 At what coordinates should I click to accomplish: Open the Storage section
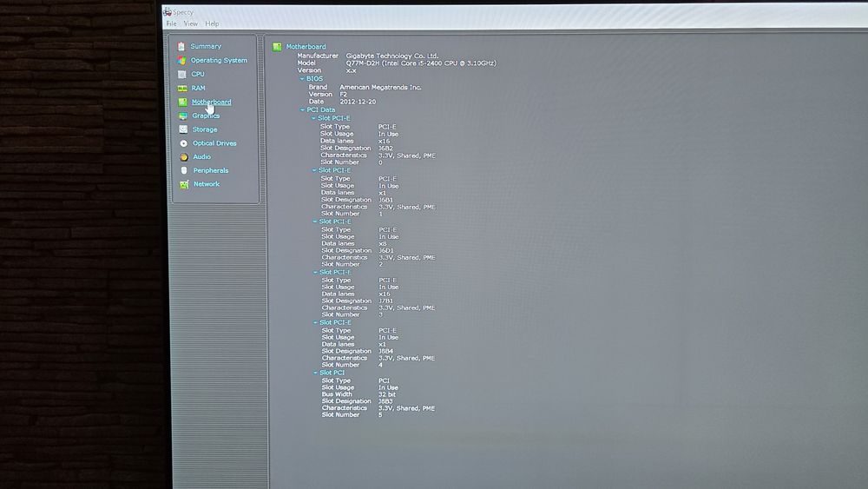pos(205,129)
